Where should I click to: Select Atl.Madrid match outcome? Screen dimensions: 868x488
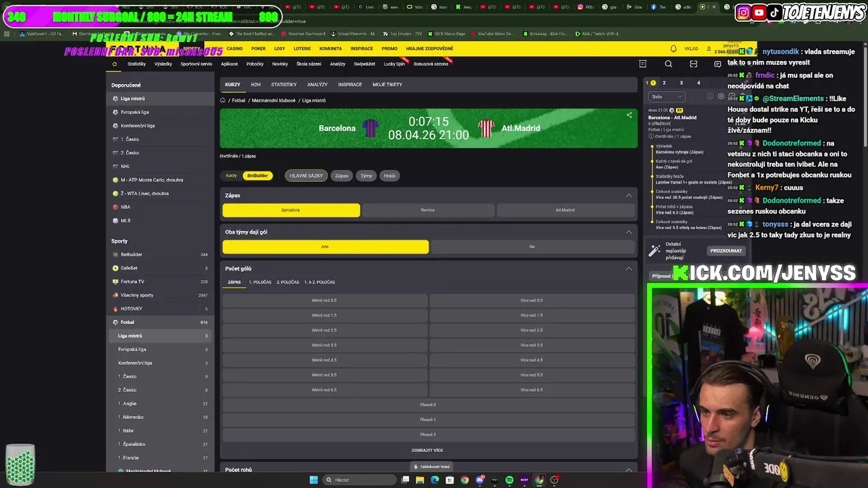(x=565, y=210)
